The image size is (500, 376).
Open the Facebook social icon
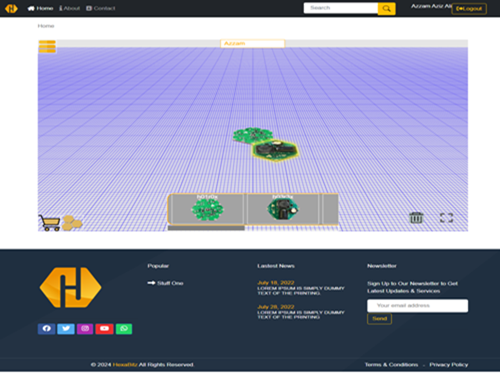pos(47,329)
